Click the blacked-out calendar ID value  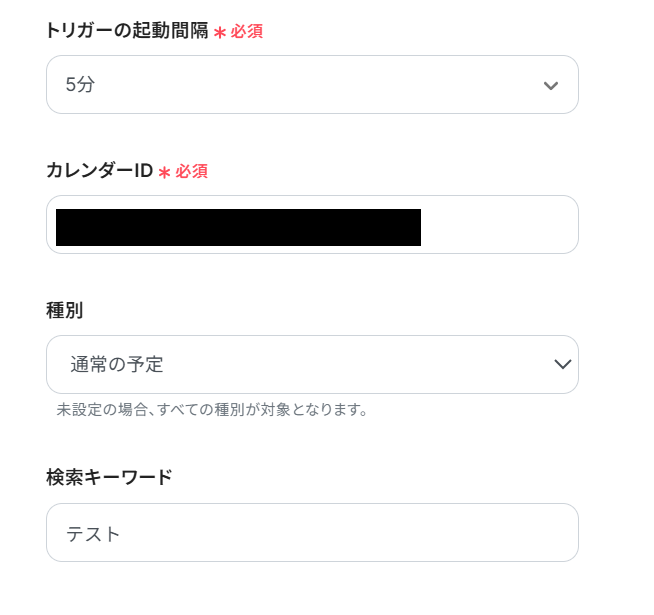coord(238,227)
